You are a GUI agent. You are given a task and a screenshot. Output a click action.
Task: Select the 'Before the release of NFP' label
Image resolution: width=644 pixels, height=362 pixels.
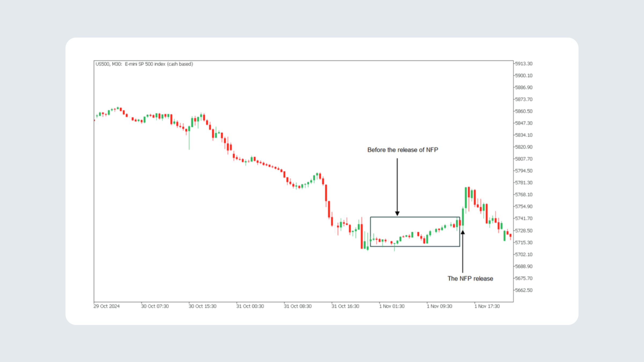coord(403,150)
